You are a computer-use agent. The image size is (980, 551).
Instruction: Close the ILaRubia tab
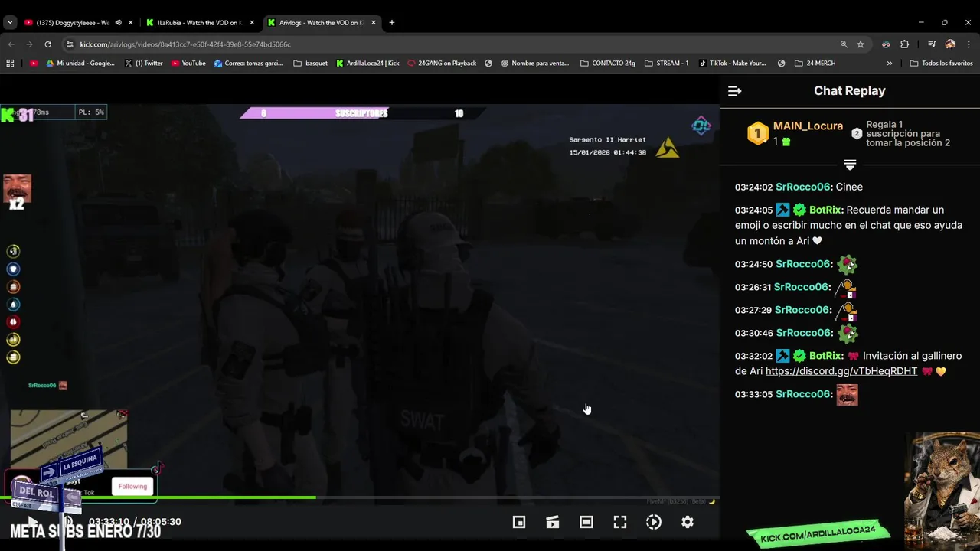point(252,23)
